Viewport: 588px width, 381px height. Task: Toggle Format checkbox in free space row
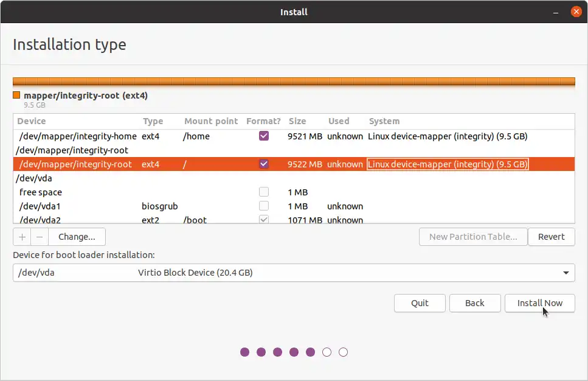coord(264,192)
